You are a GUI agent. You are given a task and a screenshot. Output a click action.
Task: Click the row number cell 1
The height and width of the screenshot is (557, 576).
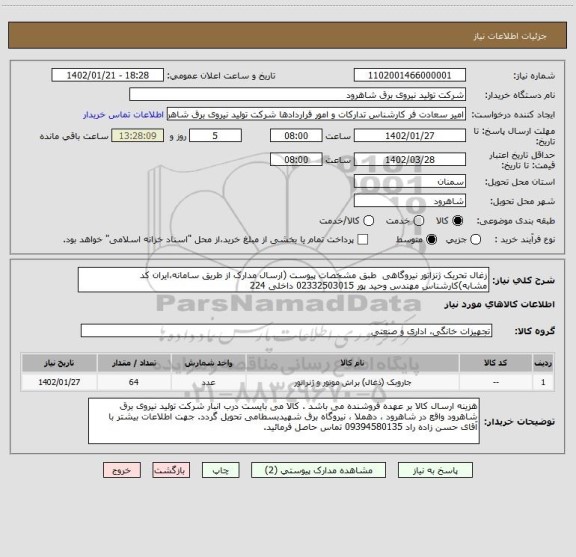click(x=543, y=382)
